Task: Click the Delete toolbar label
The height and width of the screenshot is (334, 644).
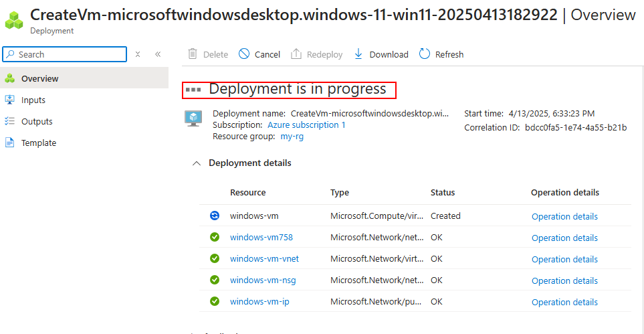Action: (x=215, y=55)
